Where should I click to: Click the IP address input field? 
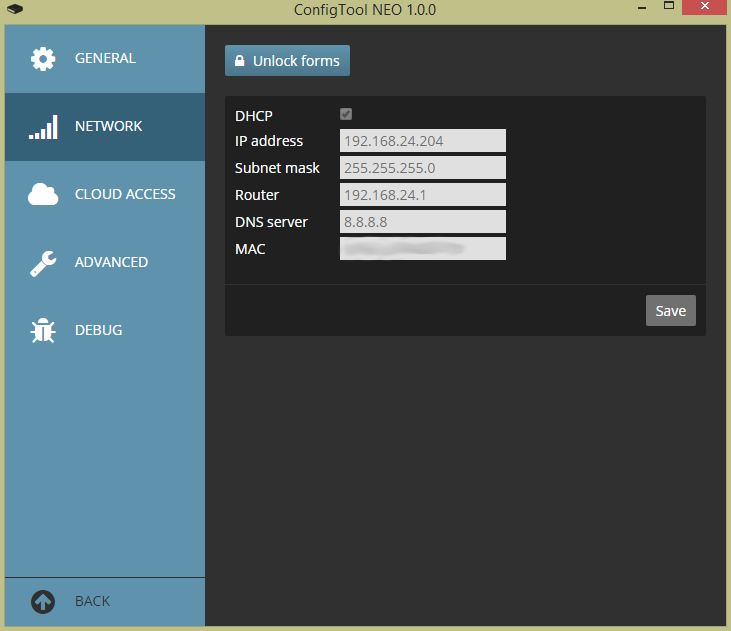pos(423,141)
